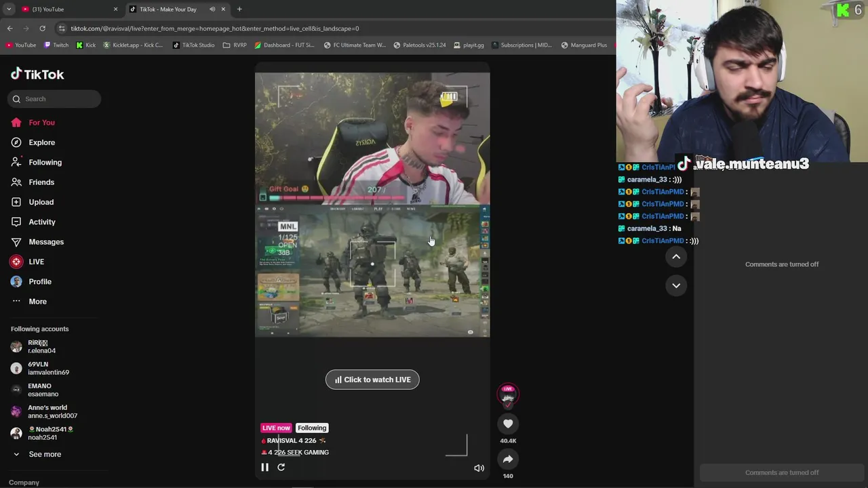Screen dimensions: 868x488
Task: Open the Kick bookmark
Action: click(86, 45)
